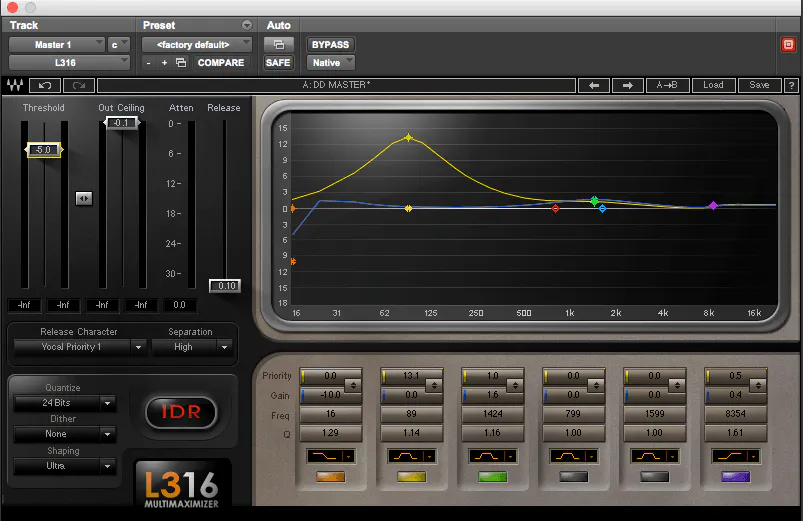Open filter type dropdown arrow for 799 band
Screen dimensions: 803x521
coord(591,456)
